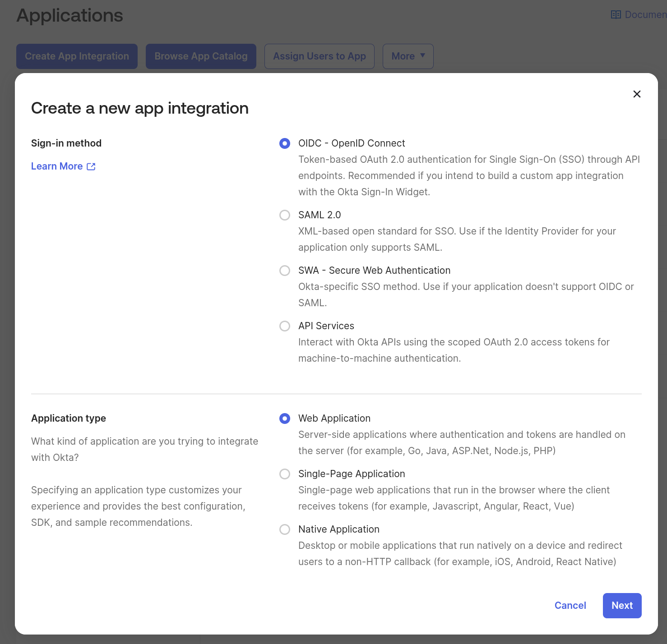Choose SAML 2.0 sign-in method
The image size is (667, 644).
coord(285,215)
